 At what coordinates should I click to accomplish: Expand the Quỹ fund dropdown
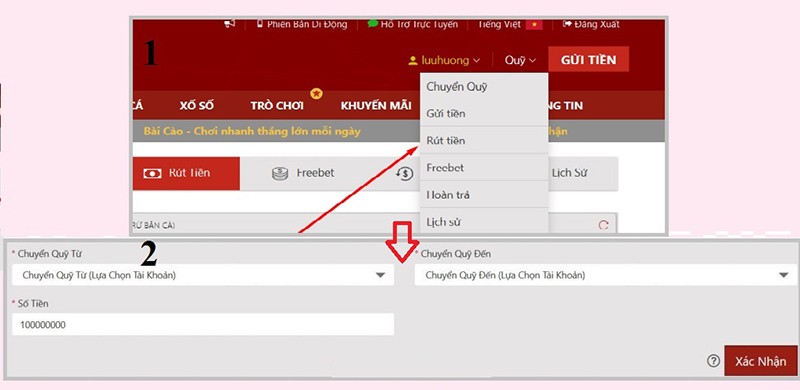point(520,60)
